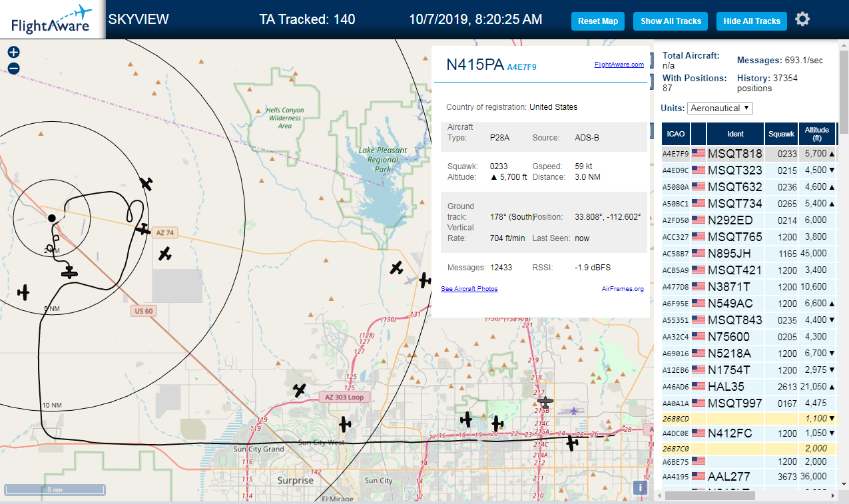Image resolution: width=849 pixels, height=504 pixels.
Task: Select the highlighted 2687C0 row
Action: pos(748,448)
